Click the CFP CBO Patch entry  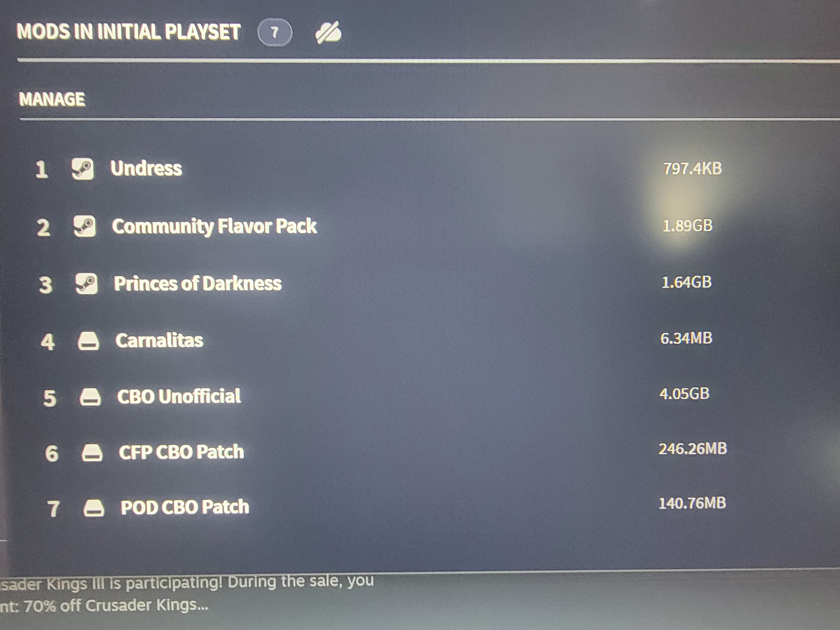pyautogui.click(x=181, y=452)
